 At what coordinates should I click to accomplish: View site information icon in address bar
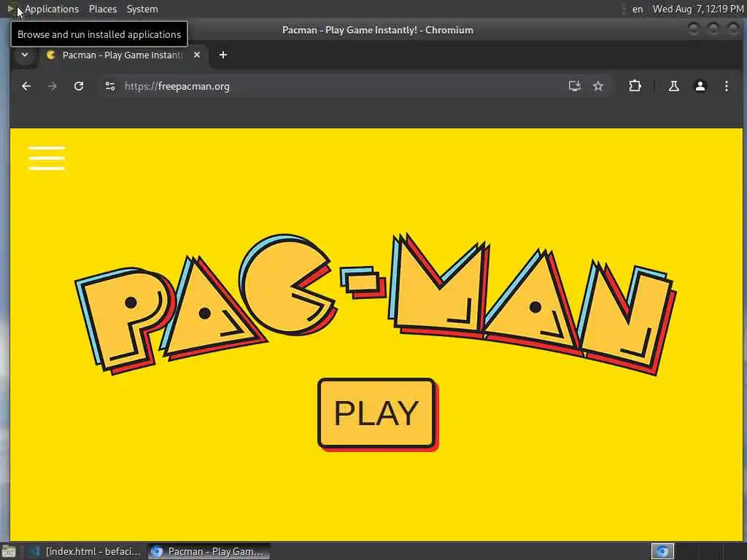110,86
